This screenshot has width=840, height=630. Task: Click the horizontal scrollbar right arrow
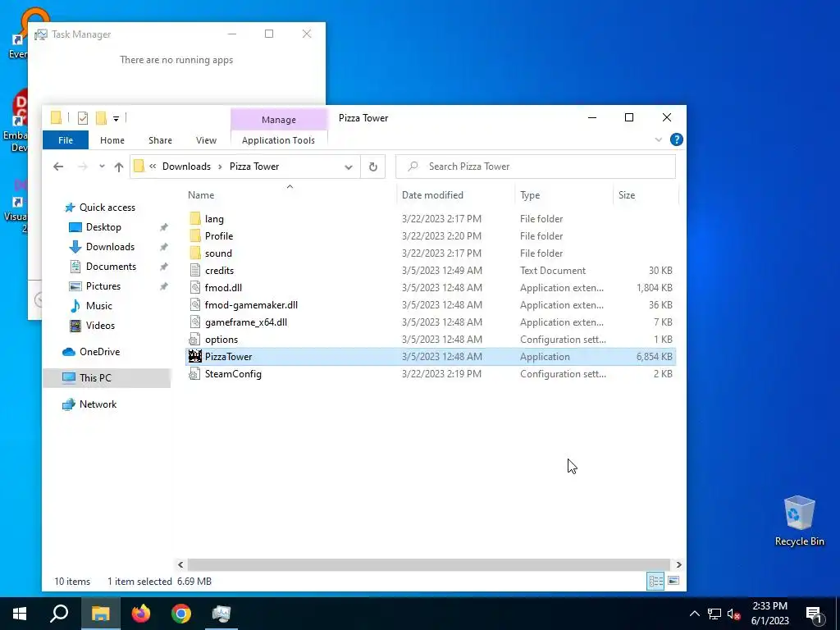point(678,564)
